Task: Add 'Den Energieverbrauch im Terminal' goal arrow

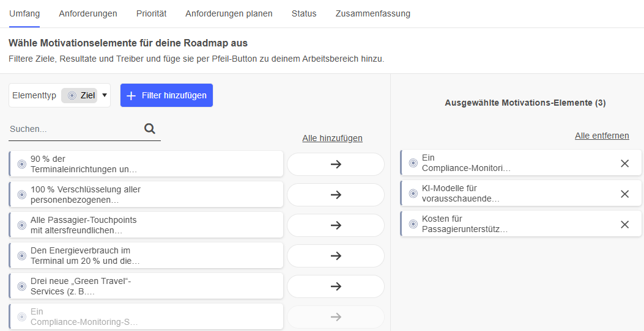Action: tap(335, 256)
